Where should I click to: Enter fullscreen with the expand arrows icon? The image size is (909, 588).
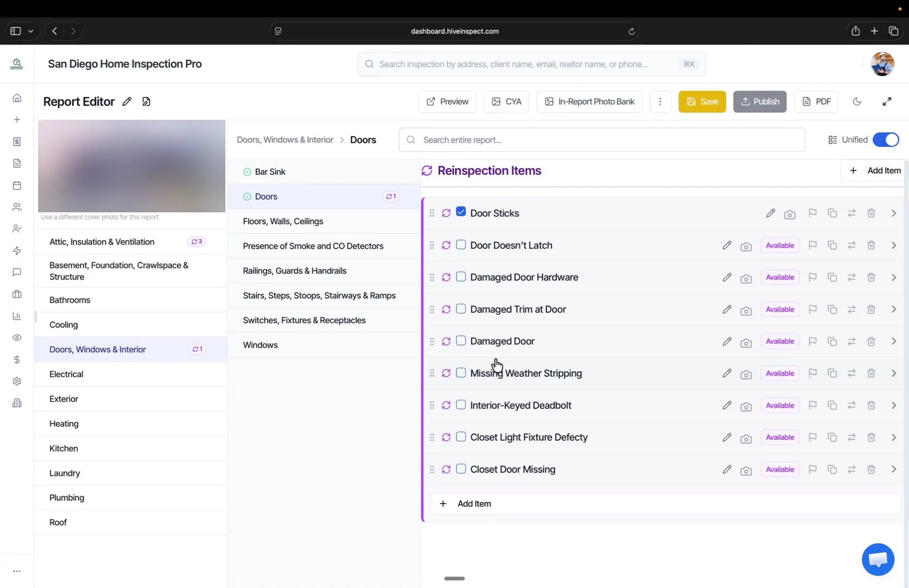tap(887, 102)
